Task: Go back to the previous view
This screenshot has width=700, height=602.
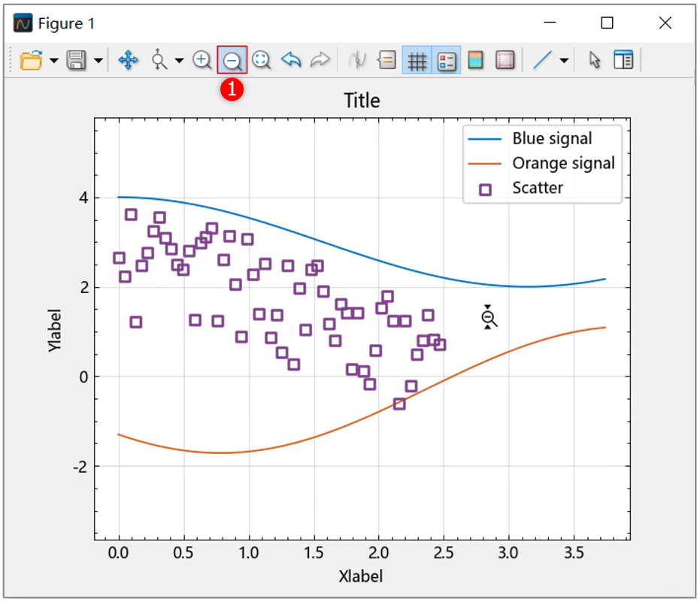Action: click(x=291, y=60)
